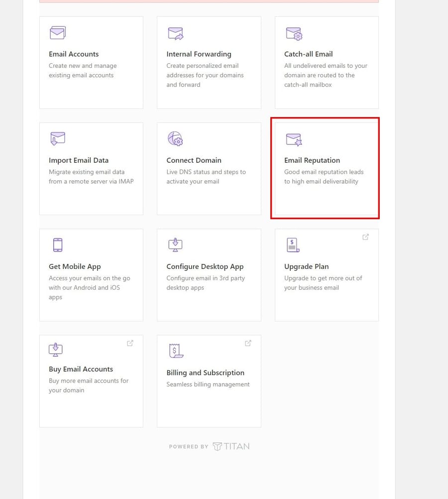Click the Billing and Subscription receipt icon
Image resolution: width=448 pixels, height=499 pixels.
(x=176, y=351)
